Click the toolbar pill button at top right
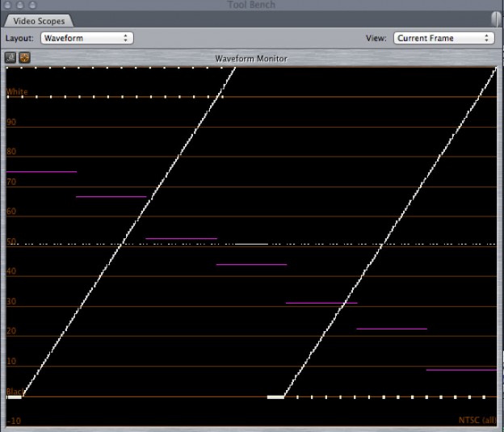The image size is (504, 432). [x=494, y=18]
